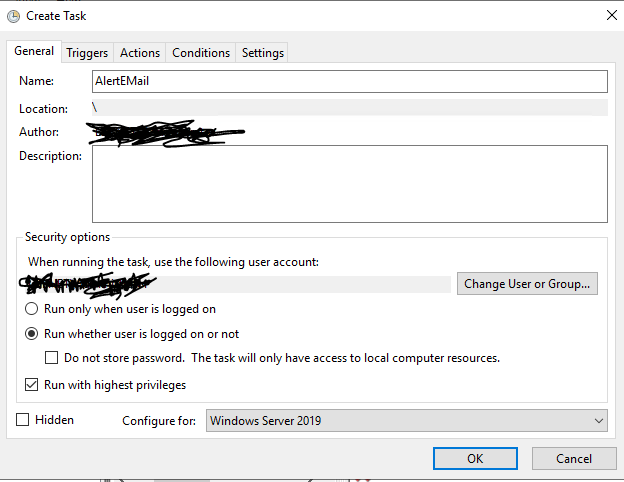
Task: Click the Location field showing backslash
Action: tap(350, 107)
